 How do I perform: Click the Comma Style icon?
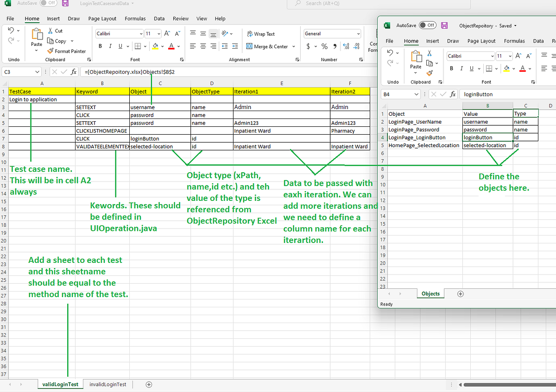pos(334,46)
